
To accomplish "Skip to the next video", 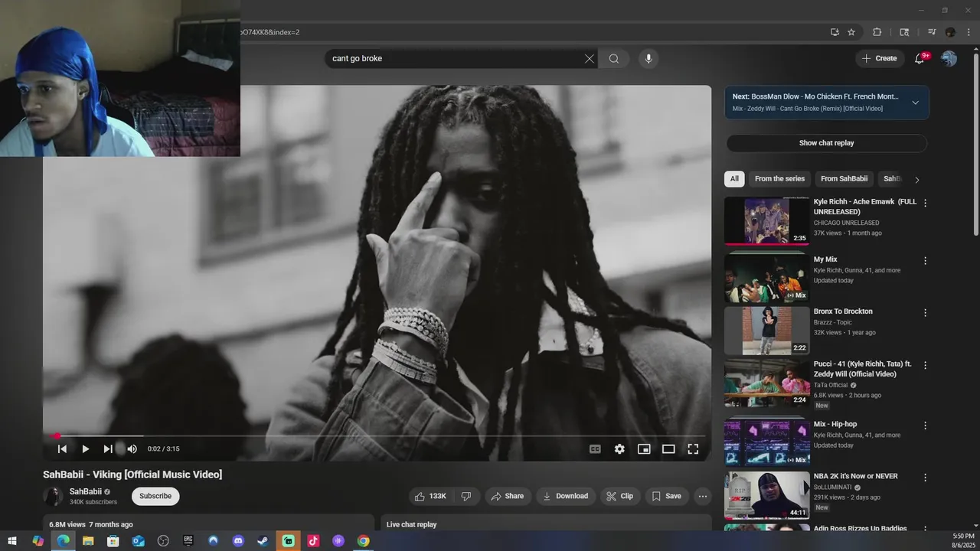I will [x=108, y=449].
